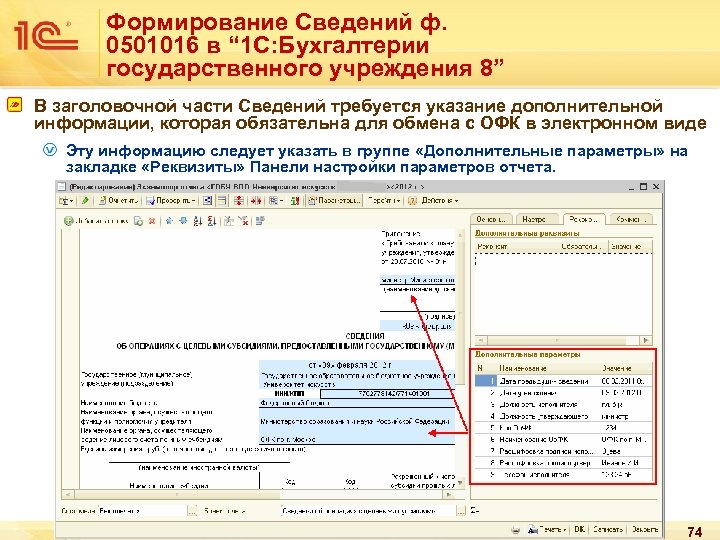Click the bottom field starting with Сведения
720x540 pixels.
tap(368, 511)
